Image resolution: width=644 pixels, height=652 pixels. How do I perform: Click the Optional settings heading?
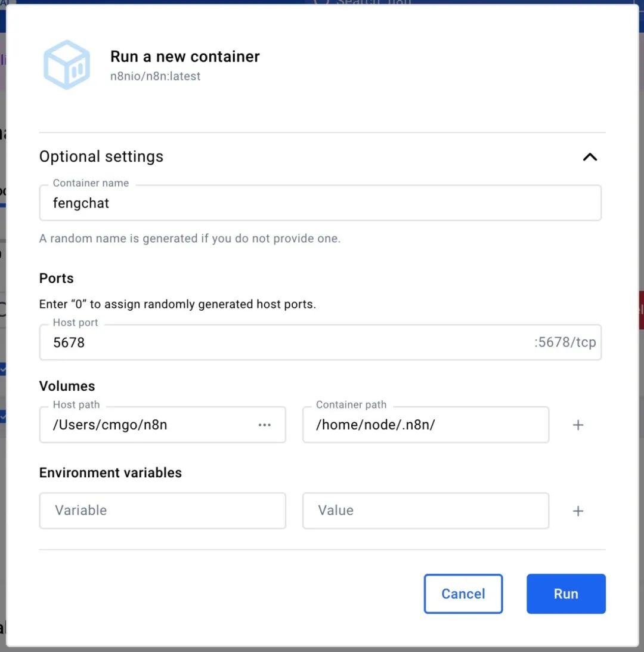101,156
